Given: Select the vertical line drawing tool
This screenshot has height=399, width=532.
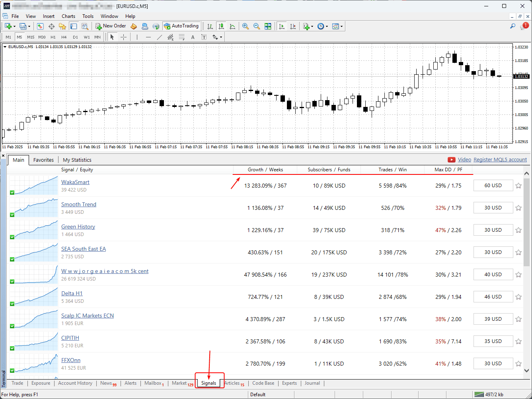Looking at the screenshot, I should coord(137,37).
